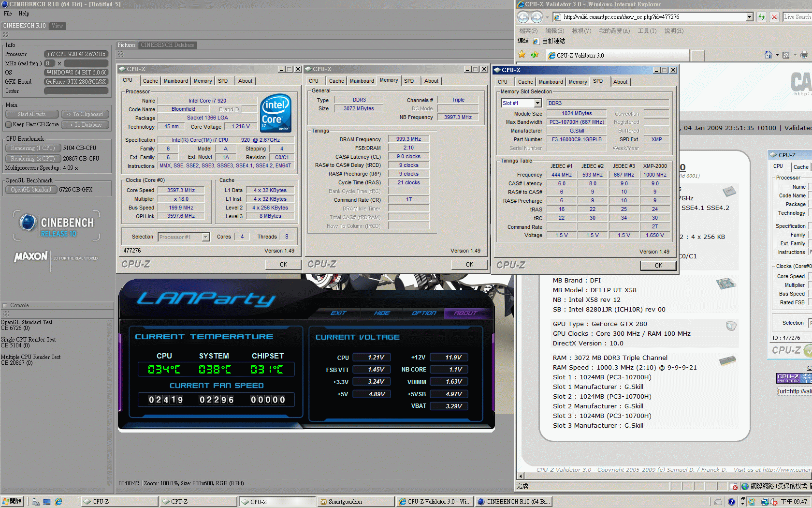Go to IE home page icon
Screen dimensions: 812x508
768,55
